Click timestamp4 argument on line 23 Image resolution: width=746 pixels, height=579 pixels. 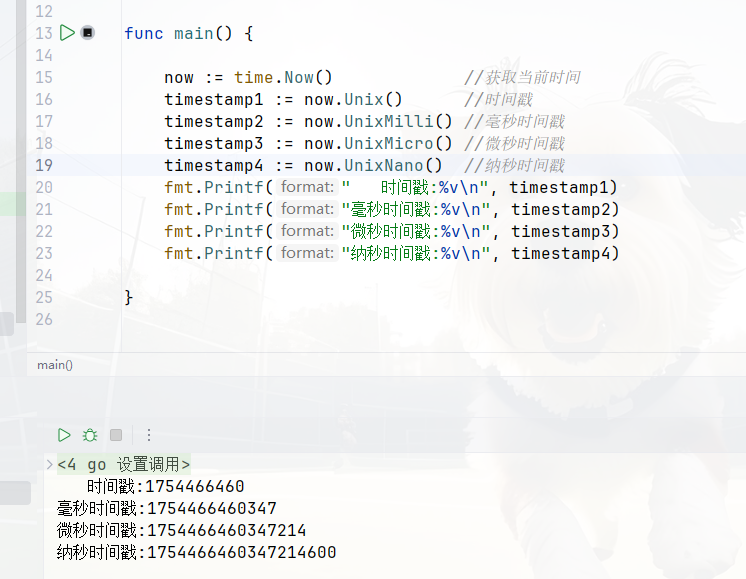coord(560,253)
